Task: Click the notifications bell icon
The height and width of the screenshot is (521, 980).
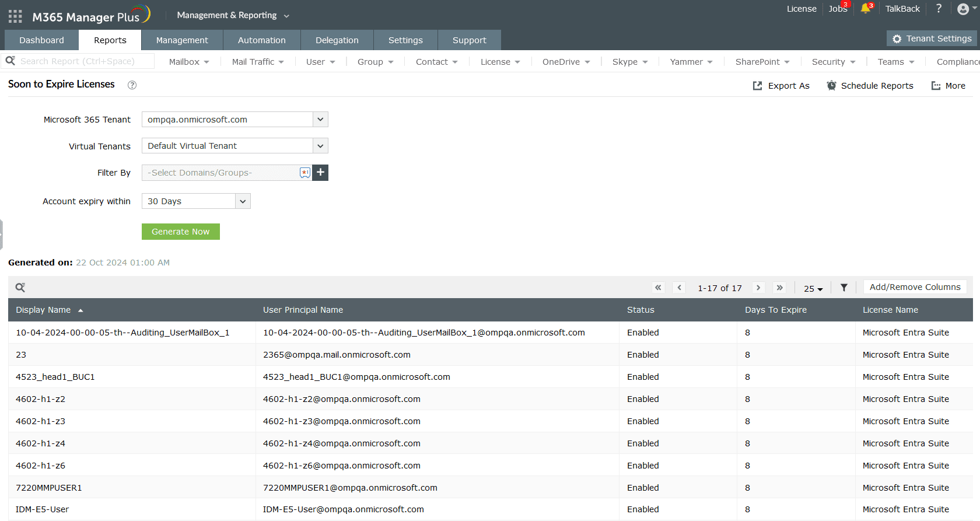Action: 865,9
